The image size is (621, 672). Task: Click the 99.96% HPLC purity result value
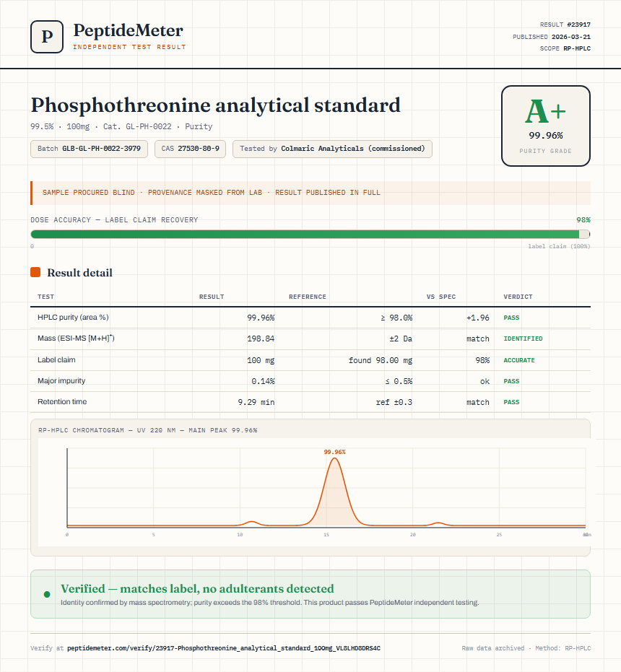261,318
